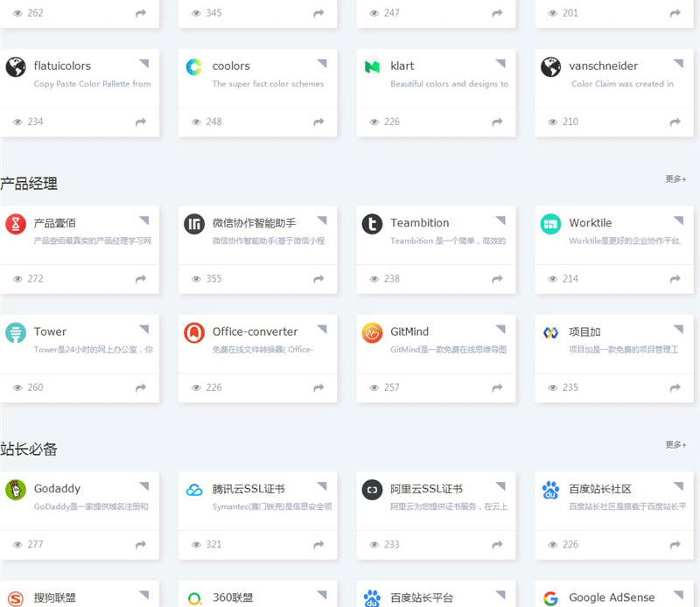Viewport: 700px width, 607px height.
Task: Click the 项目加 logo icon
Action: coord(550,332)
